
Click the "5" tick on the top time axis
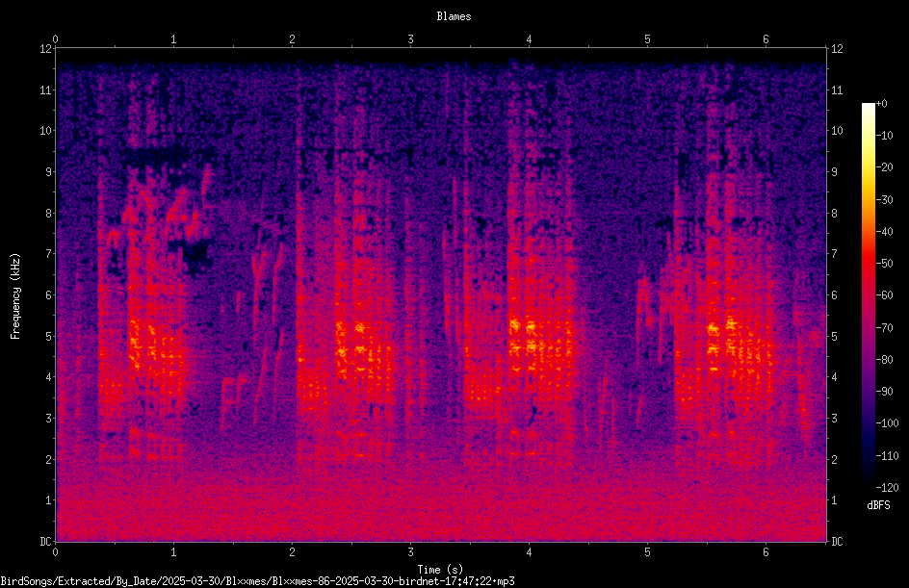pos(647,39)
